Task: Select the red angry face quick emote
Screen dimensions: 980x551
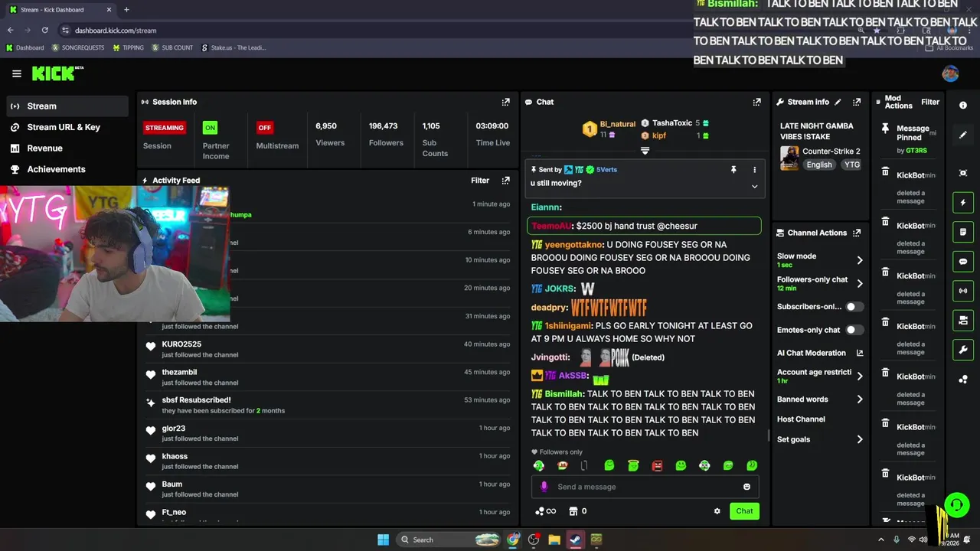Action: tap(657, 465)
